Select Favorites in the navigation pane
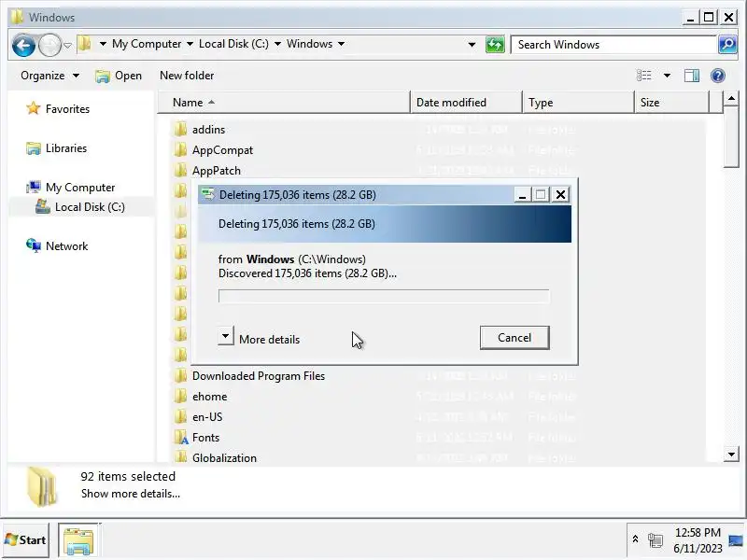Viewport: 747px width, 560px height. [x=67, y=109]
